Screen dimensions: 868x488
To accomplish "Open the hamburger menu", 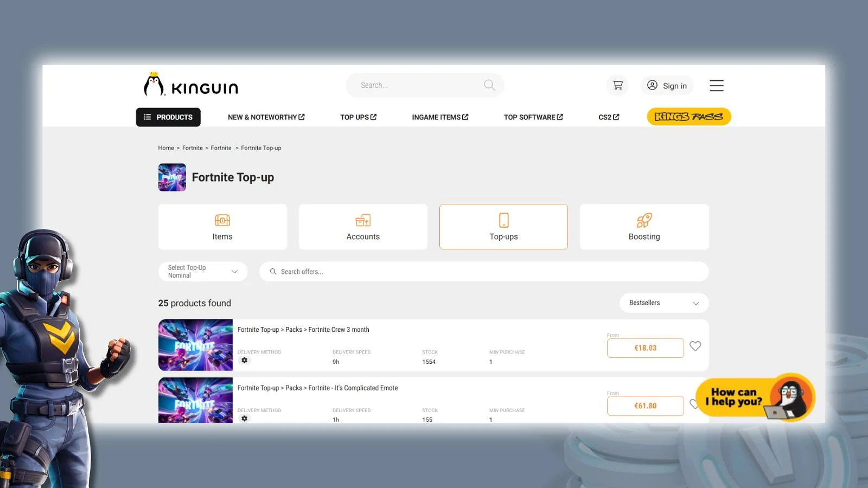I will pyautogui.click(x=717, y=86).
